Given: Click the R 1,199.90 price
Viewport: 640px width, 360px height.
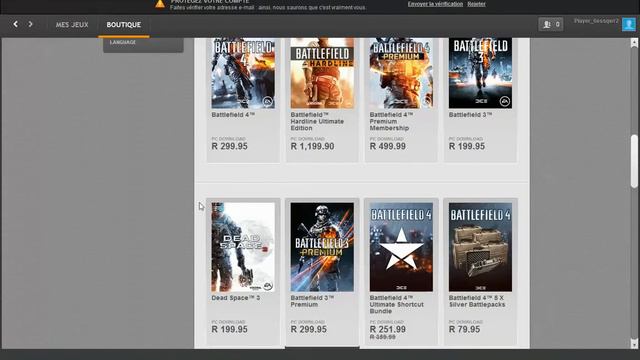Looking at the screenshot, I should pyautogui.click(x=312, y=146).
